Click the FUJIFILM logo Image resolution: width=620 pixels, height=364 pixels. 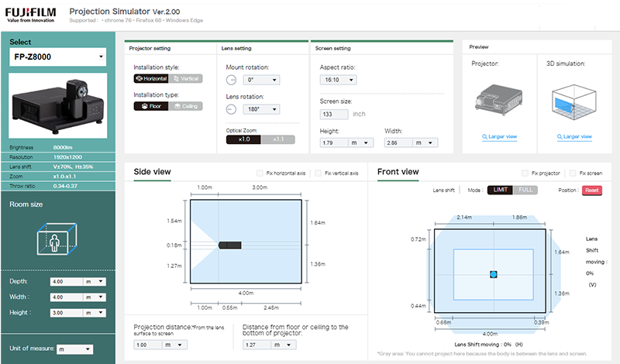[x=31, y=15]
